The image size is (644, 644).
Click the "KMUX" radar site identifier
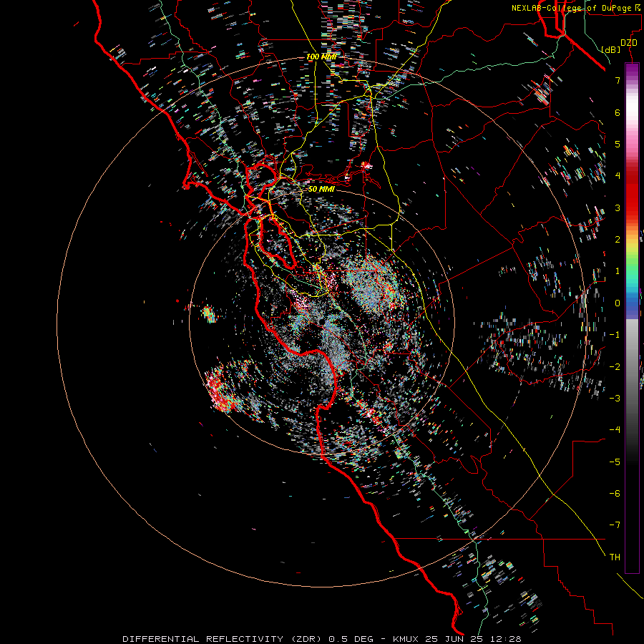406,639
